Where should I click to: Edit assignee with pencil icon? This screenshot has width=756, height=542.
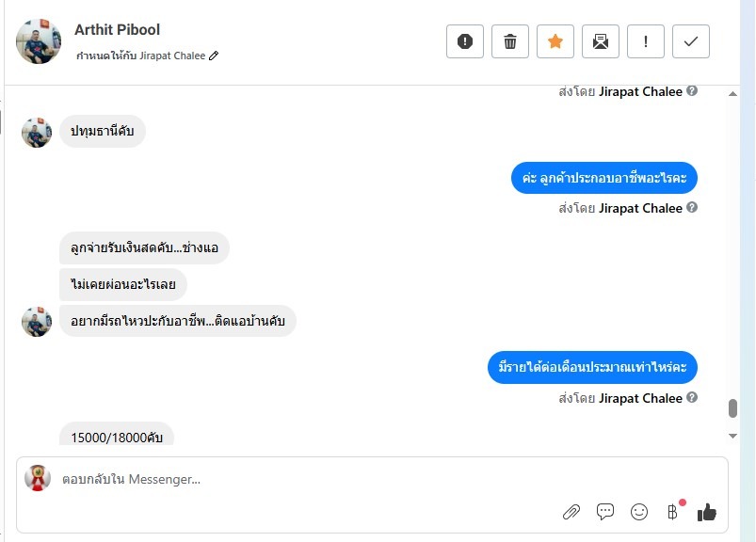pos(214,56)
